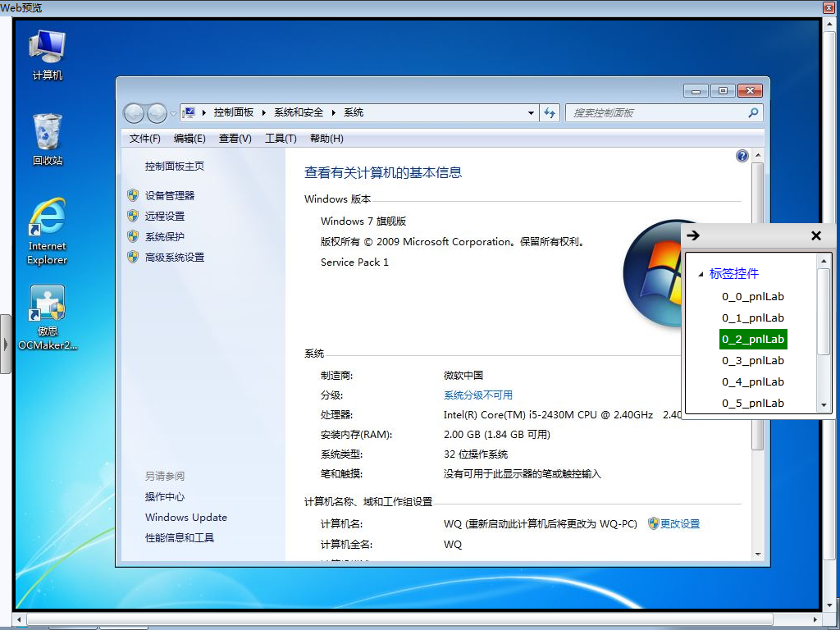Click the Back navigation arrow button
This screenshot has width=840, height=630.
point(134,113)
